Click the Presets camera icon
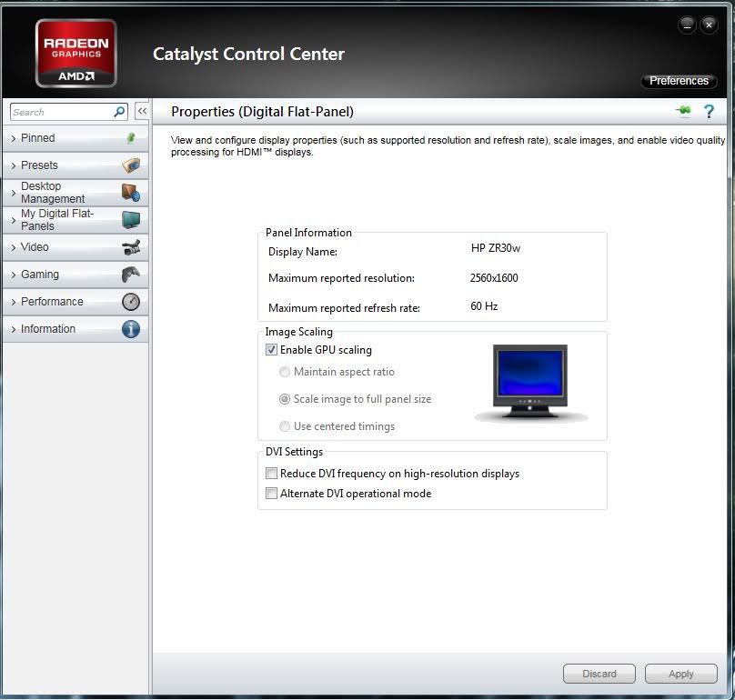 click(131, 165)
